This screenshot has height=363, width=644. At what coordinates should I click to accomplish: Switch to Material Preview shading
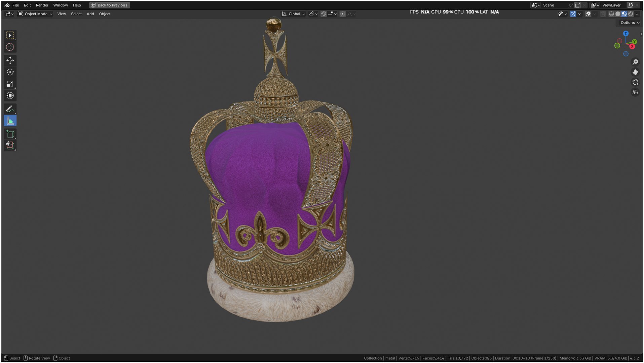pyautogui.click(x=624, y=14)
